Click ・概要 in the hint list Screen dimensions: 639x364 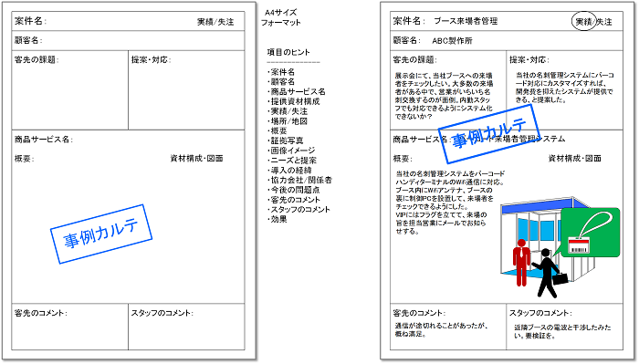point(278,130)
